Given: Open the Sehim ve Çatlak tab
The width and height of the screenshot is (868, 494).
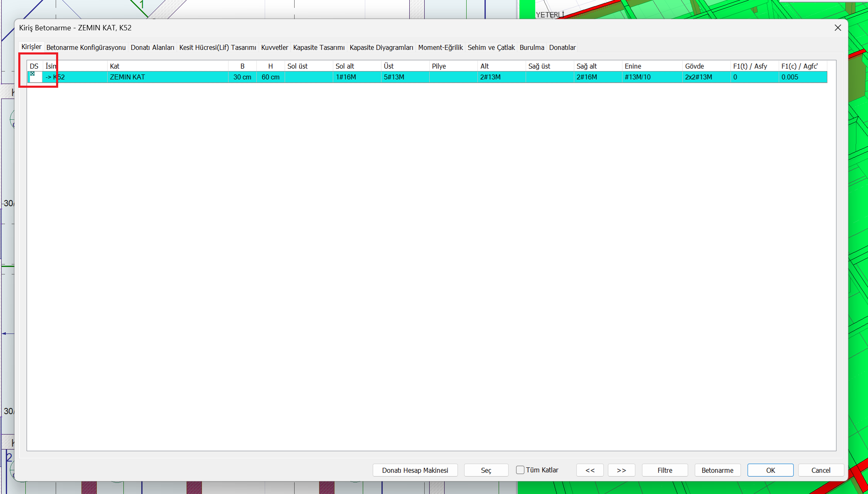Looking at the screenshot, I should coord(491,47).
